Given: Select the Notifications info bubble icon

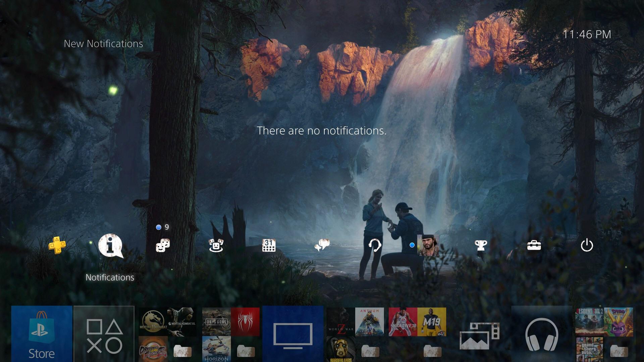Looking at the screenshot, I should tap(110, 246).
